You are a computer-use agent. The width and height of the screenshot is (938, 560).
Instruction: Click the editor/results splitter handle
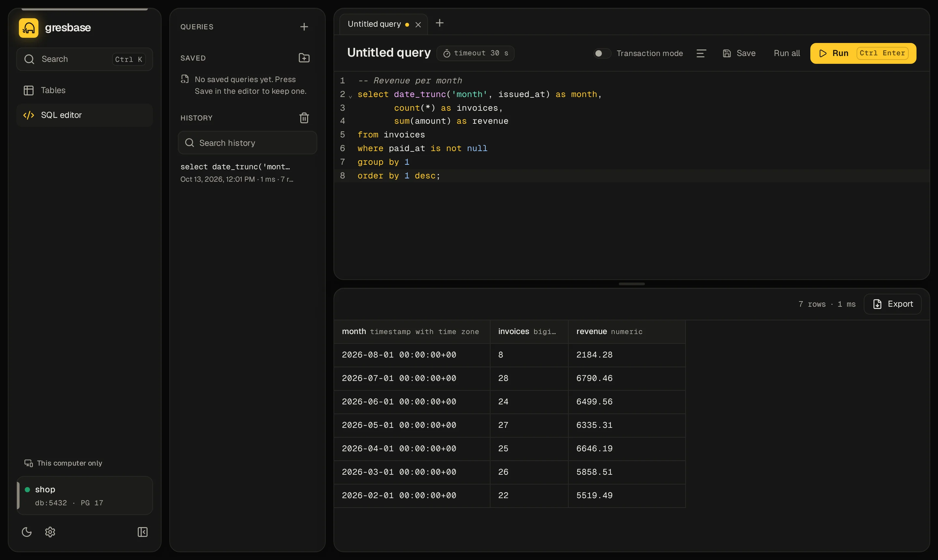632,284
